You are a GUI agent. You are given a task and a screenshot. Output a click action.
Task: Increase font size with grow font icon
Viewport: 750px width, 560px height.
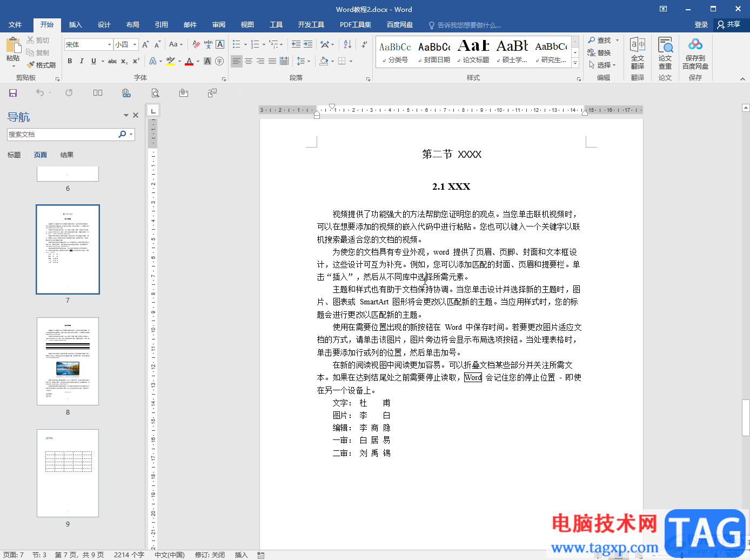point(145,44)
